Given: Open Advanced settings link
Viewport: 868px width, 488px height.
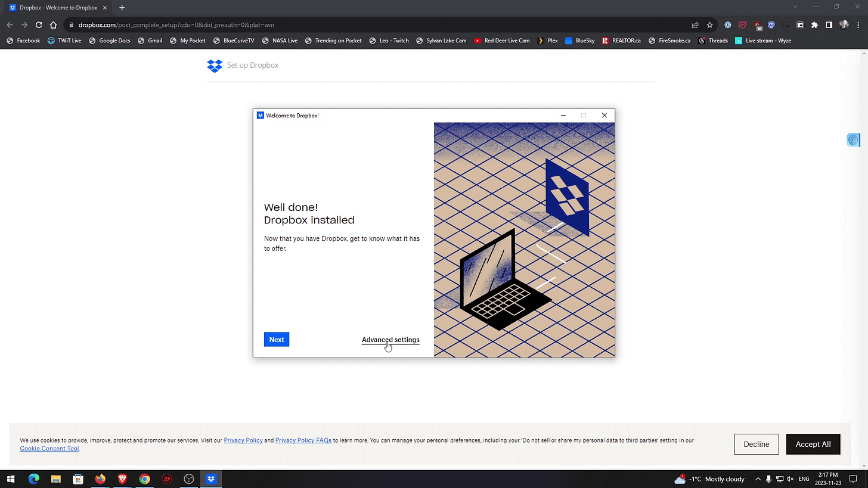Looking at the screenshot, I should click(x=390, y=340).
